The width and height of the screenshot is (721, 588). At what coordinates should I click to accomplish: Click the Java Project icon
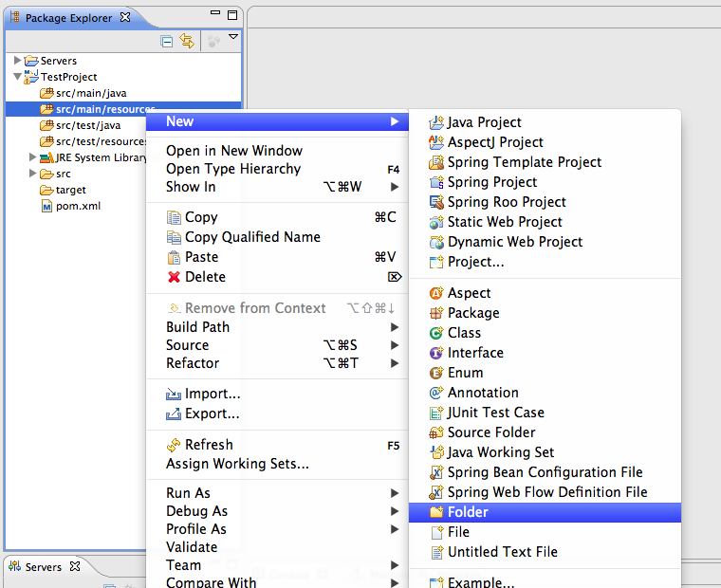click(436, 122)
